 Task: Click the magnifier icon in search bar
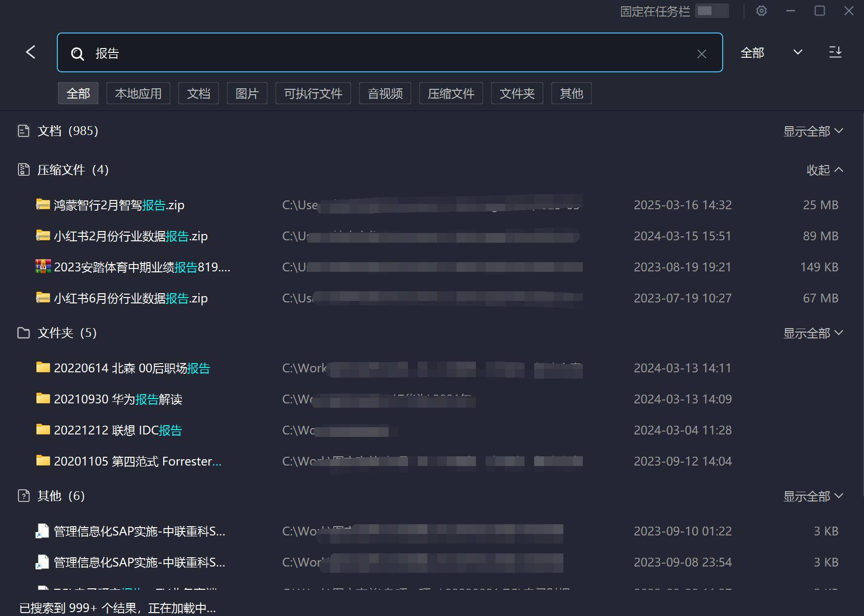[x=78, y=53]
